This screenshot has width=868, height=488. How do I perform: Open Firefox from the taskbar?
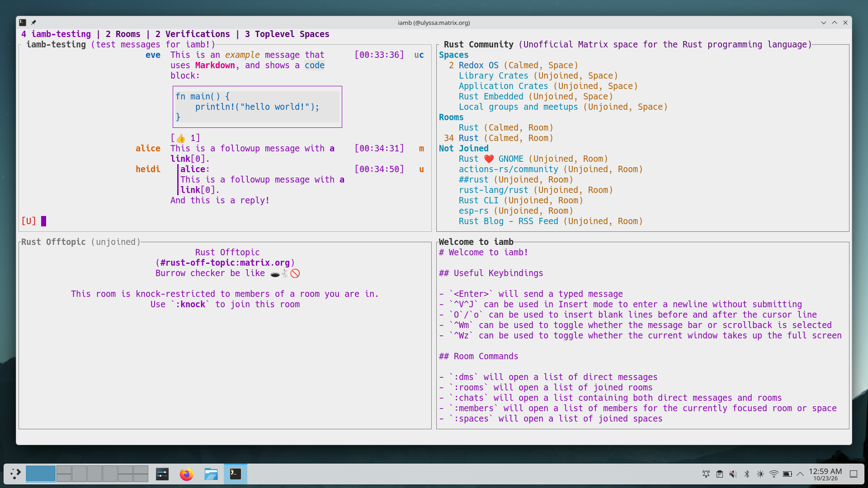(x=186, y=474)
